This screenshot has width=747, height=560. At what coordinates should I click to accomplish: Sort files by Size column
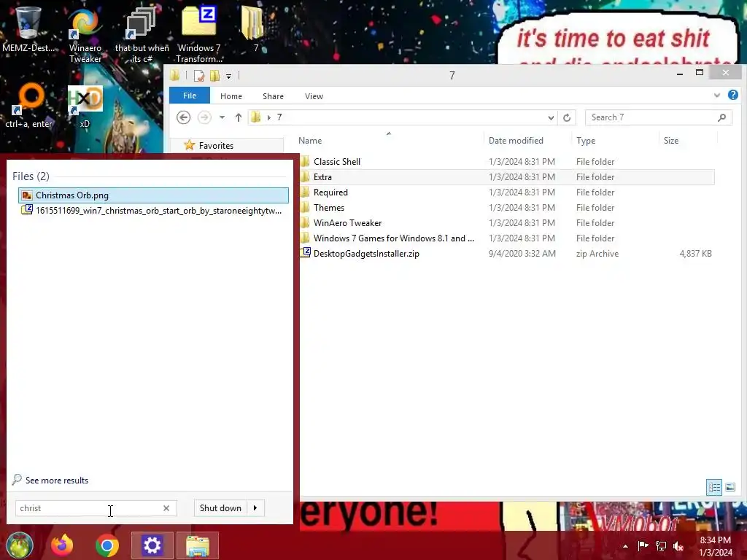point(671,141)
